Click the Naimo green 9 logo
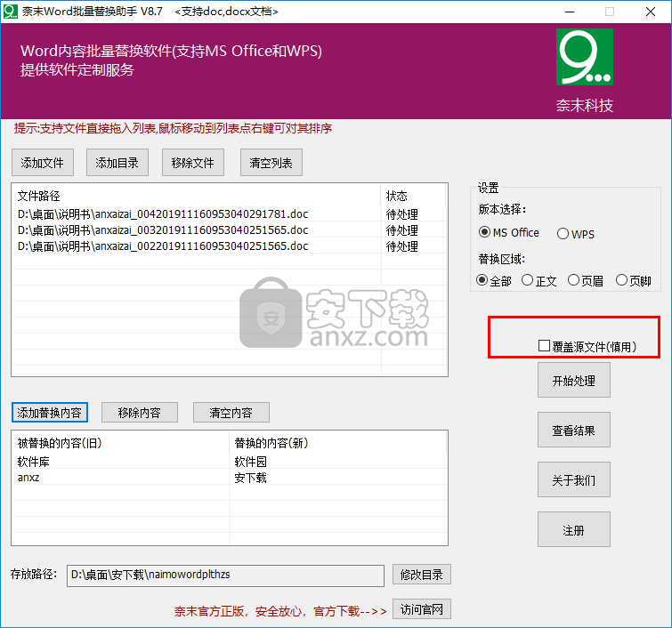This screenshot has height=628, width=672. [x=585, y=57]
